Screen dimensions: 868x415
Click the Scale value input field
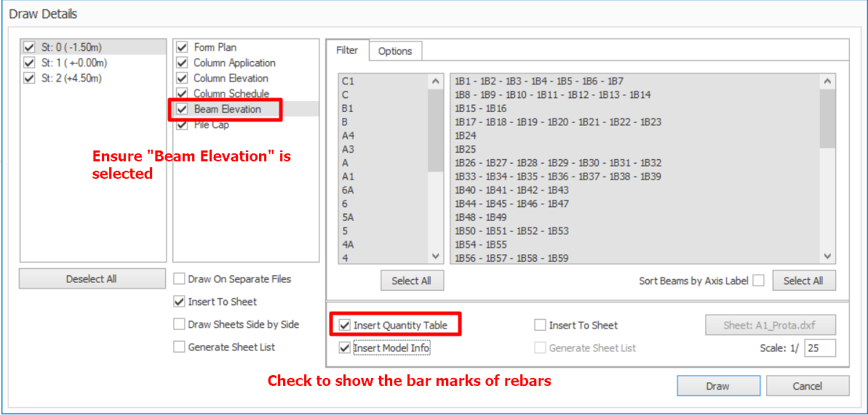point(819,348)
